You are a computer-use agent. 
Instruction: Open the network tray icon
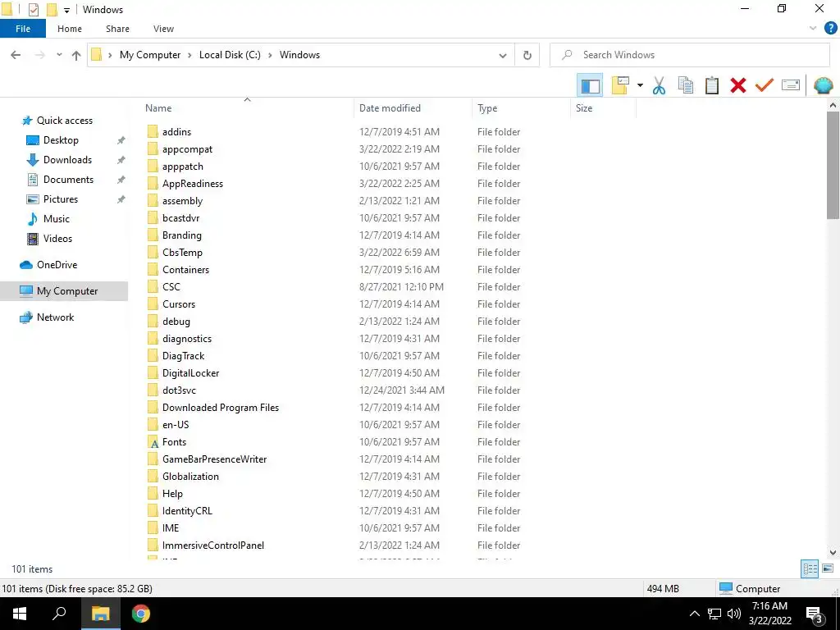pos(714,614)
